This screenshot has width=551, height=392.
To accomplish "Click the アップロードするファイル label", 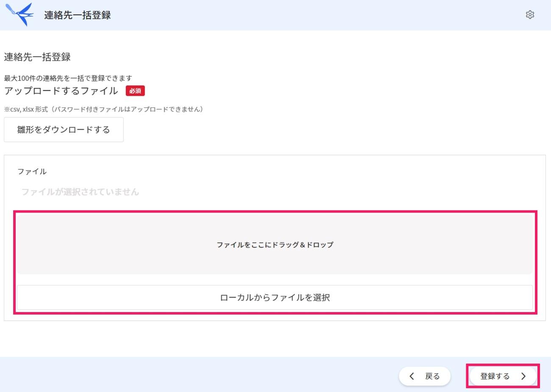I will [61, 91].
